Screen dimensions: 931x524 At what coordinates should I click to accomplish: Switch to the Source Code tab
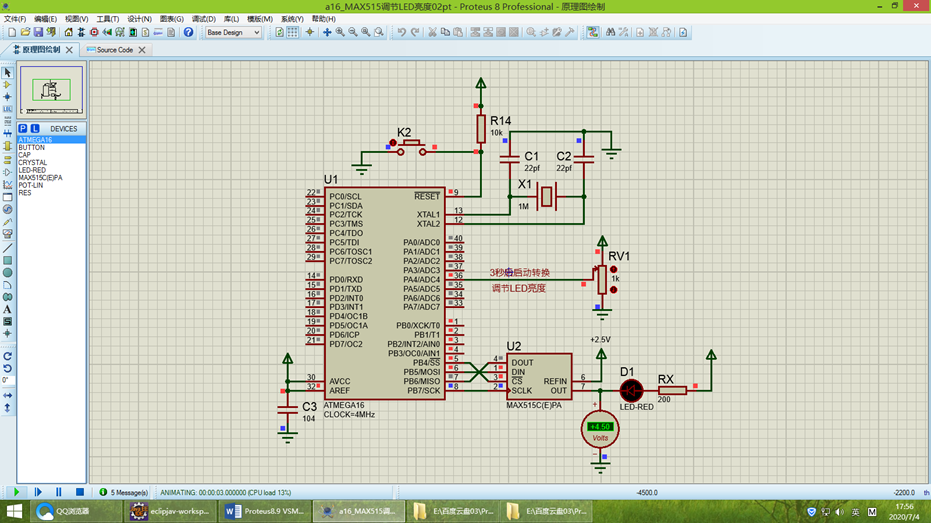click(x=115, y=50)
